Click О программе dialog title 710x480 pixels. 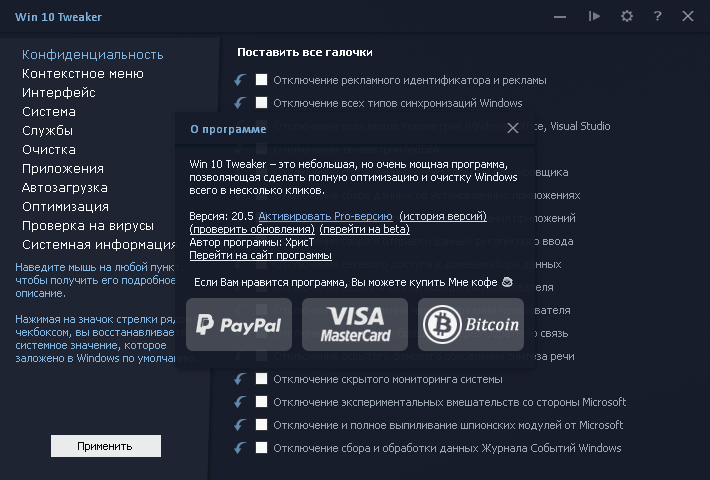pyautogui.click(x=228, y=129)
